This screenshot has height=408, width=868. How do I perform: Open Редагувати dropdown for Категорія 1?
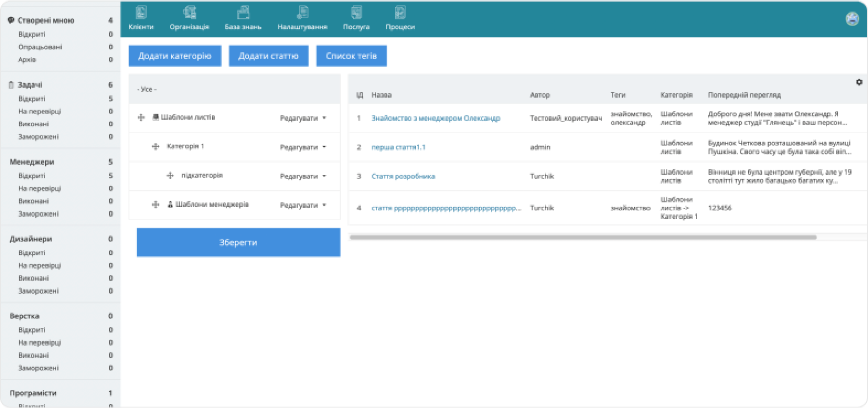tap(303, 147)
